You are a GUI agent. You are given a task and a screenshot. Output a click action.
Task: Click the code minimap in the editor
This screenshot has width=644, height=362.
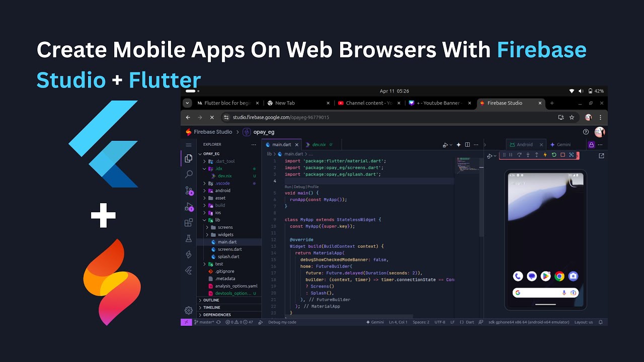tap(467, 165)
